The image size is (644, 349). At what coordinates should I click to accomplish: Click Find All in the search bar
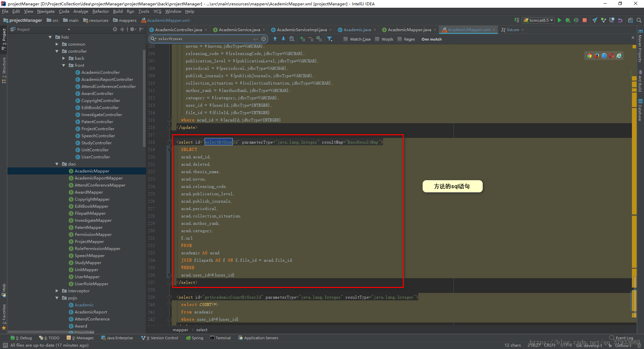click(x=292, y=39)
